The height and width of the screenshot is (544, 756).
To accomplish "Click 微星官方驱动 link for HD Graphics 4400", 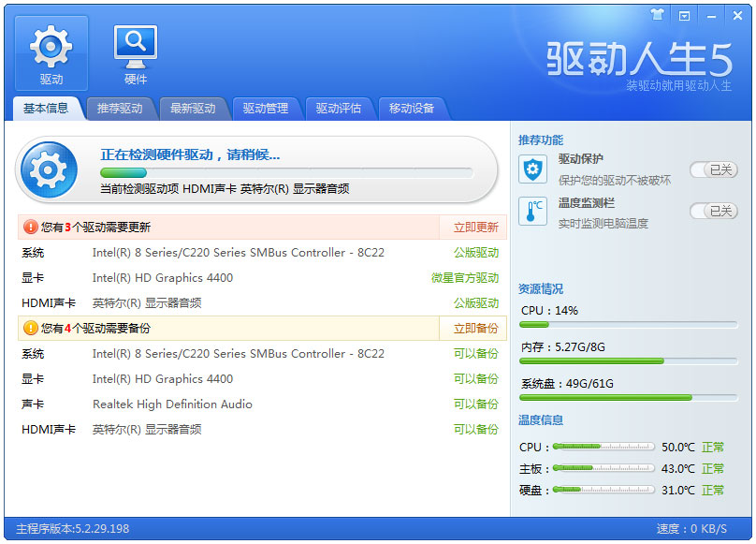I will [x=465, y=278].
